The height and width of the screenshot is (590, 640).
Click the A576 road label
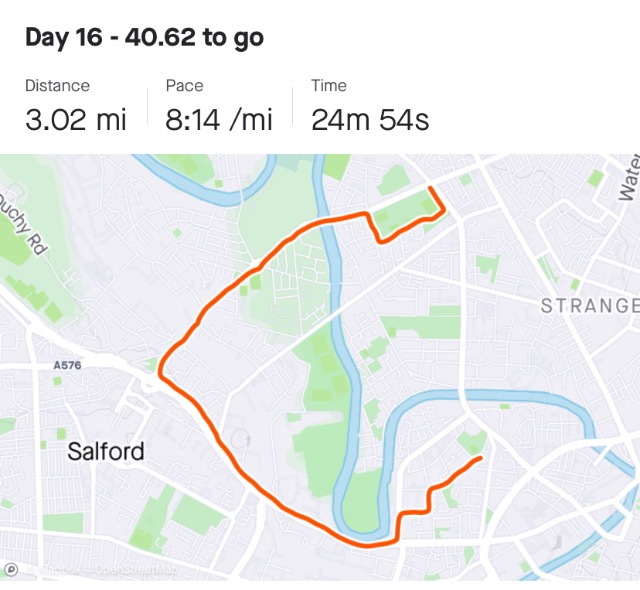tap(67, 365)
